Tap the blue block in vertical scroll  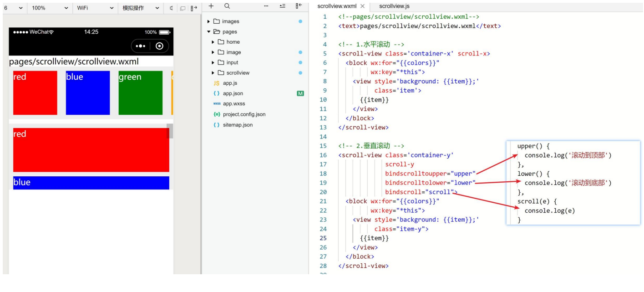(91, 183)
